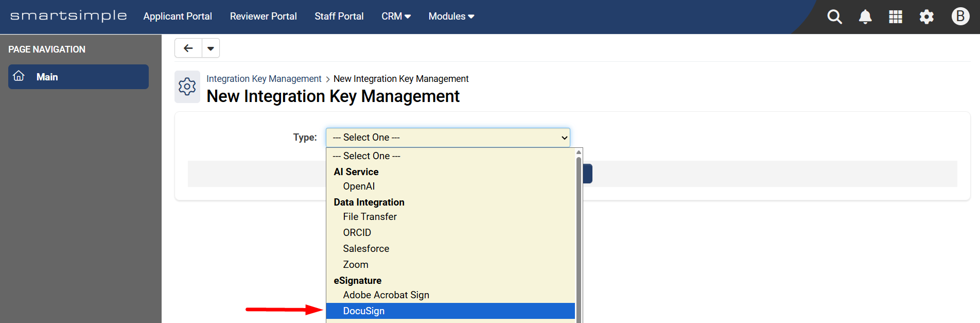Open the user profile avatar B
The width and height of the screenshot is (980, 323).
tap(960, 16)
